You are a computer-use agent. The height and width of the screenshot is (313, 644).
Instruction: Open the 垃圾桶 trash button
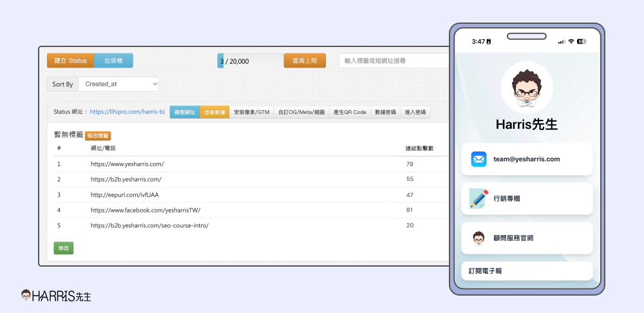pyautogui.click(x=113, y=61)
